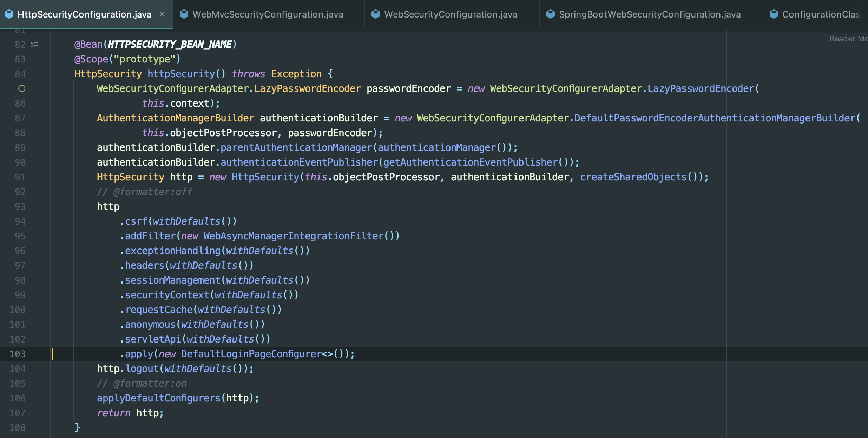Switch to the truncated ConfigurationClass tab
Screen dimensions: 868x438
pos(820,14)
